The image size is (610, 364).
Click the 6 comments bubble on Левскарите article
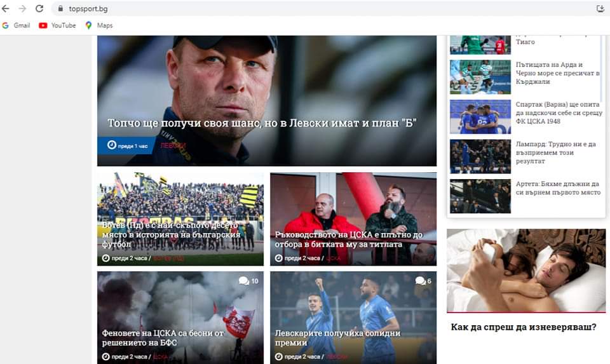click(x=423, y=281)
